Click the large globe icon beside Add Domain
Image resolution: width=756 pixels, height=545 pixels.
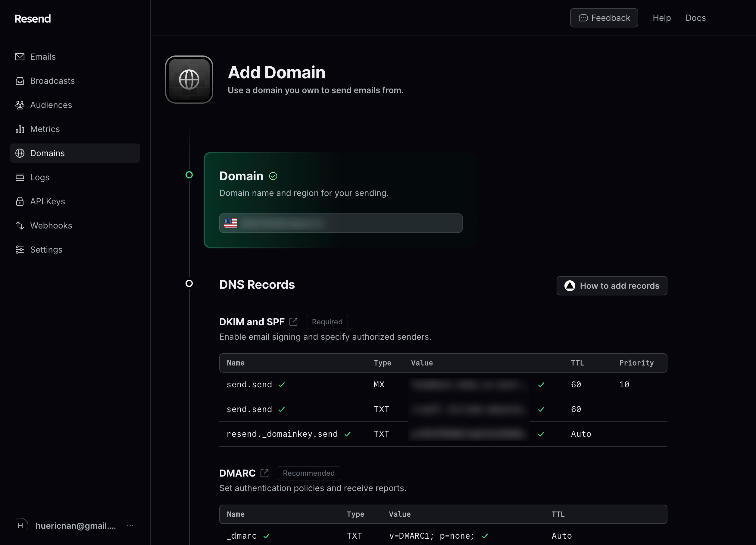[189, 79]
